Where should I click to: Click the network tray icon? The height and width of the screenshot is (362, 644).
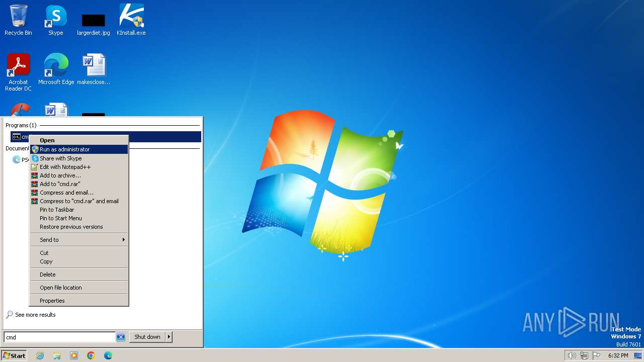[x=584, y=355]
